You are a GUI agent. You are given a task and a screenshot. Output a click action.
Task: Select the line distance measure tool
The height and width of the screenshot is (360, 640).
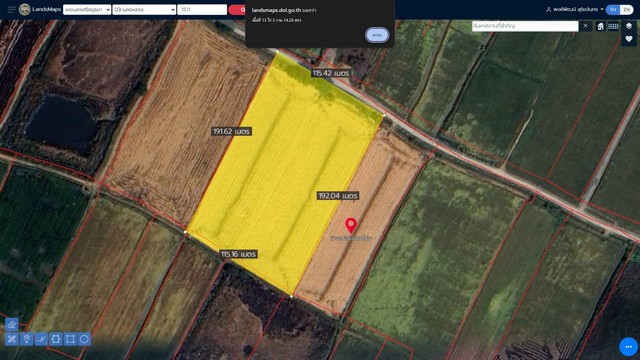click(41, 339)
